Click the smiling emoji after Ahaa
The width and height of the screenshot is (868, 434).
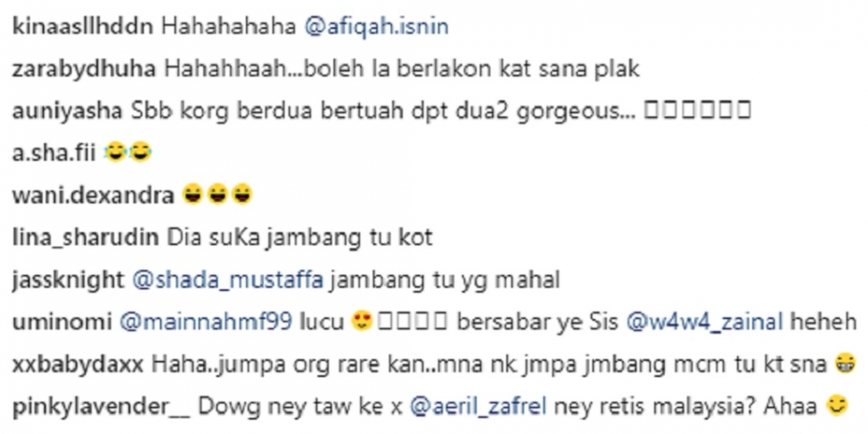(x=837, y=406)
